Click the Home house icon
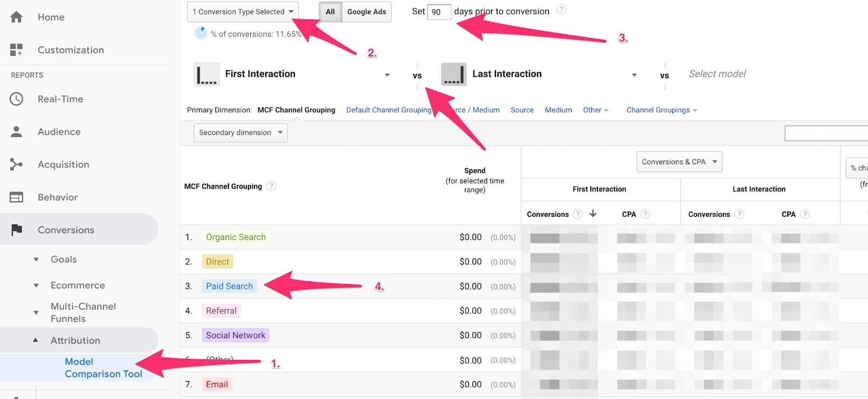This screenshot has width=868, height=399. (x=16, y=17)
